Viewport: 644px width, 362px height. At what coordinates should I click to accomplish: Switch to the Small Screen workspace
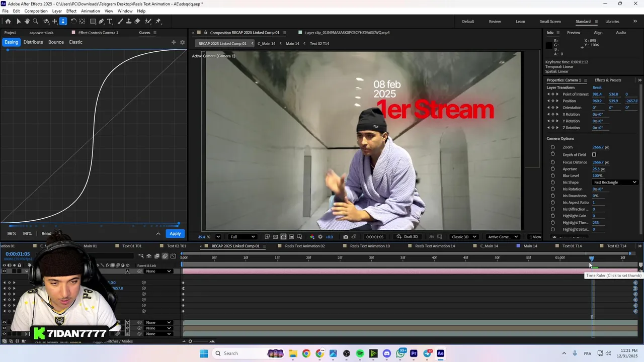tap(550, 21)
